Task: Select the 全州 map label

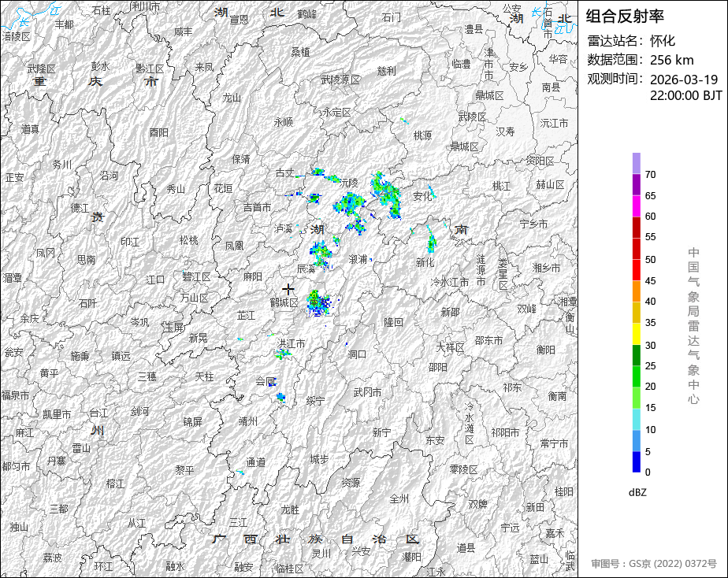Action: click(399, 498)
